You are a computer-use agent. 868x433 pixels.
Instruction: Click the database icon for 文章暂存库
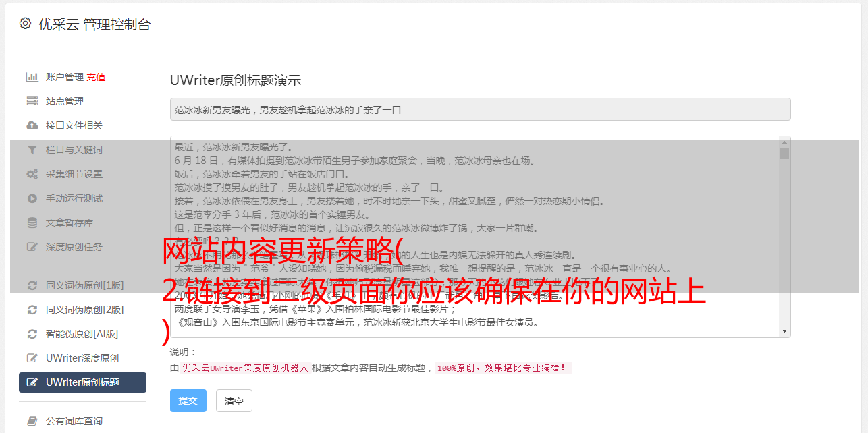click(x=32, y=223)
